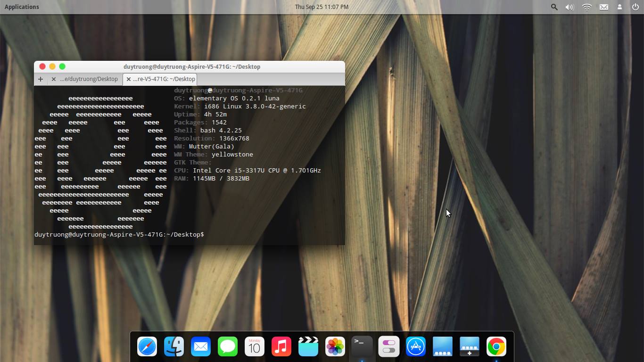Open the blue dock-preview icon in dock
The image size is (644, 362).
point(443,346)
